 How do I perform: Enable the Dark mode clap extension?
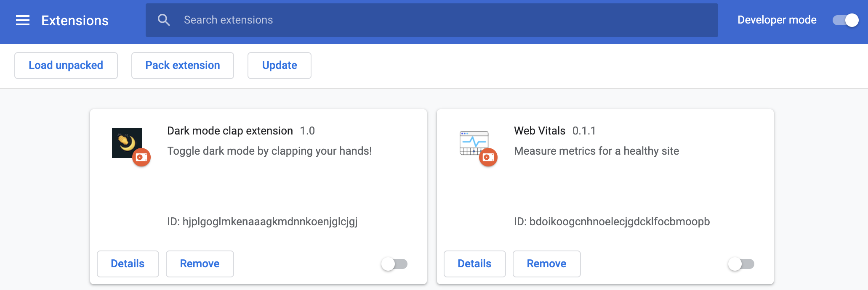394,264
